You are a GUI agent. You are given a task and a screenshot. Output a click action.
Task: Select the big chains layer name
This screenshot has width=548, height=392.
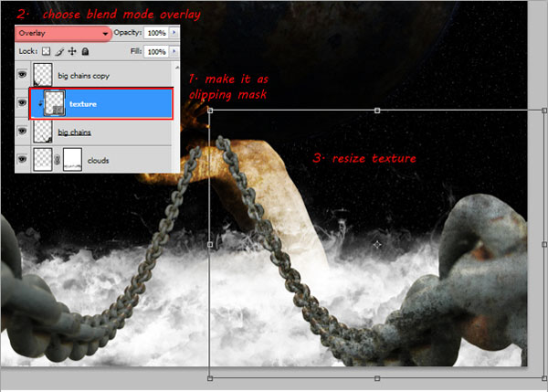point(75,132)
